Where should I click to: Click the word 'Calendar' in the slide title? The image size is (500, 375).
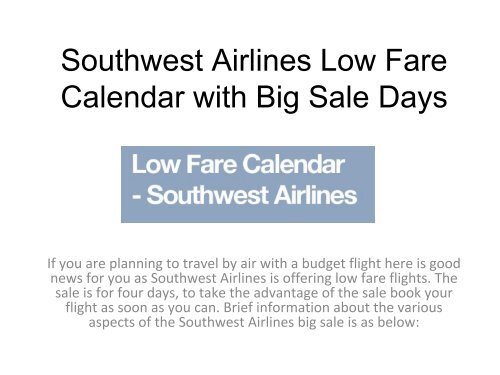click(x=123, y=97)
